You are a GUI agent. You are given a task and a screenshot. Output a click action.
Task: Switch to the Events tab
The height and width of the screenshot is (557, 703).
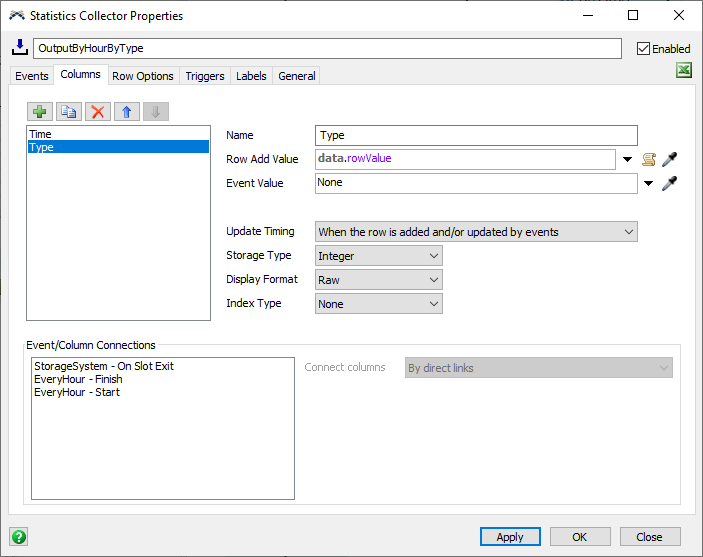32,76
